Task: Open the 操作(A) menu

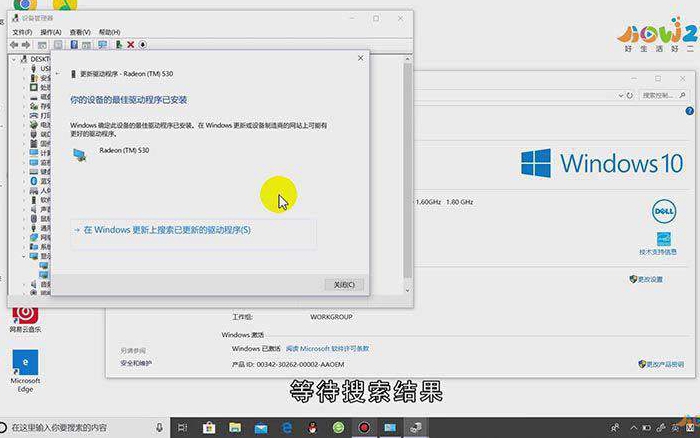Action: pyautogui.click(x=50, y=32)
